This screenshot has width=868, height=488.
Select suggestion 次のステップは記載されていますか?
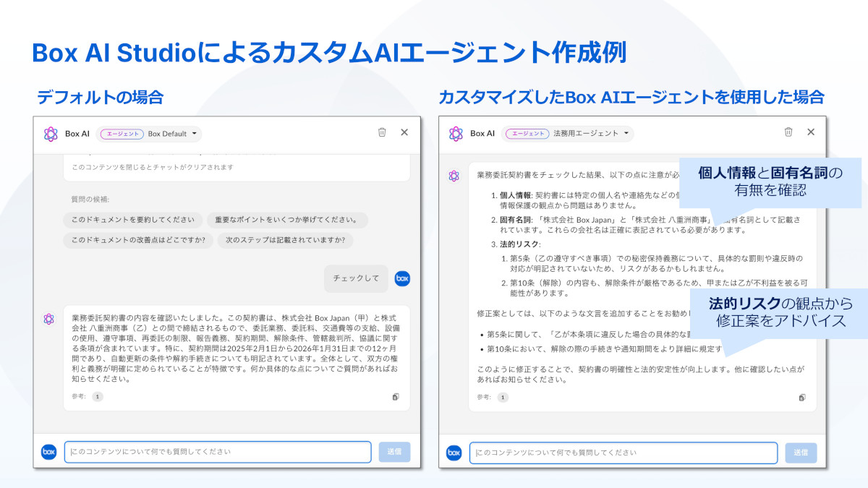click(285, 240)
